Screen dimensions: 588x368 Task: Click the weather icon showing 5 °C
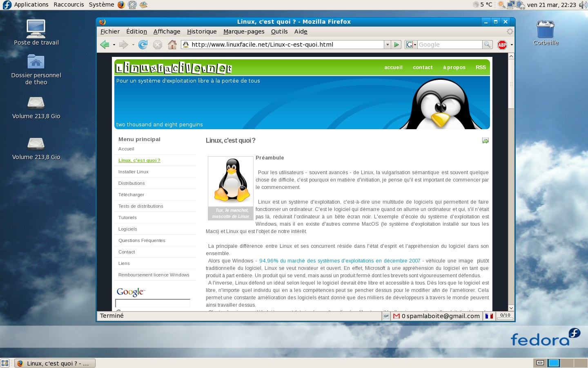pyautogui.click(x=476, y=5)
